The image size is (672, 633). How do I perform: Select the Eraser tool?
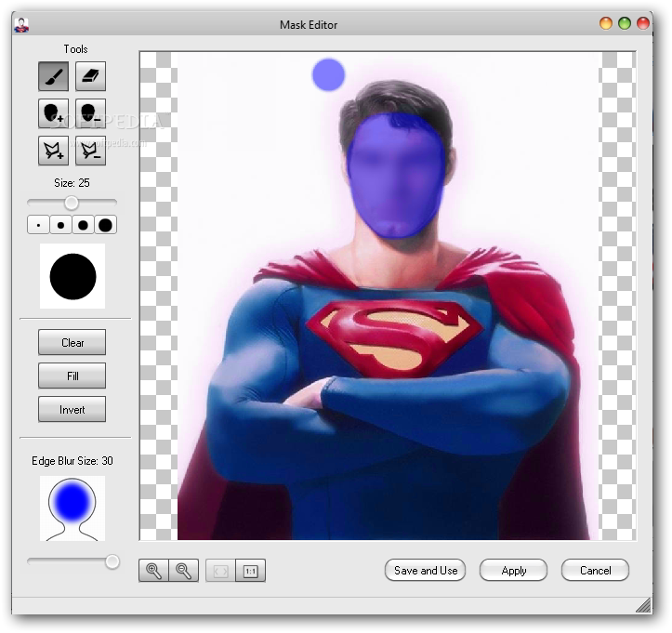coord(90,76)
